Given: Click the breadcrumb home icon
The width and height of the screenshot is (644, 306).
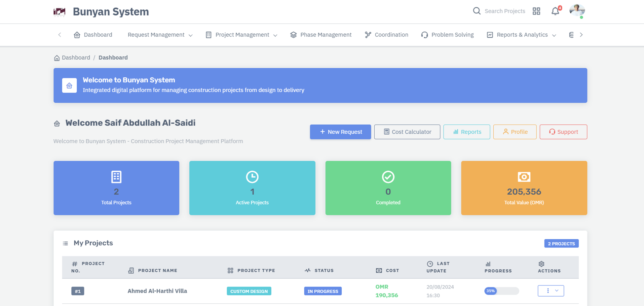Looking at the screenshot, I should coord(57,58).
